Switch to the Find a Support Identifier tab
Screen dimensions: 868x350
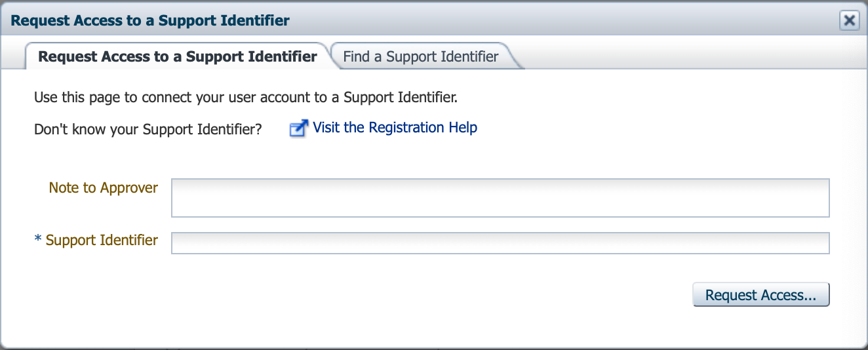(420, 56)
